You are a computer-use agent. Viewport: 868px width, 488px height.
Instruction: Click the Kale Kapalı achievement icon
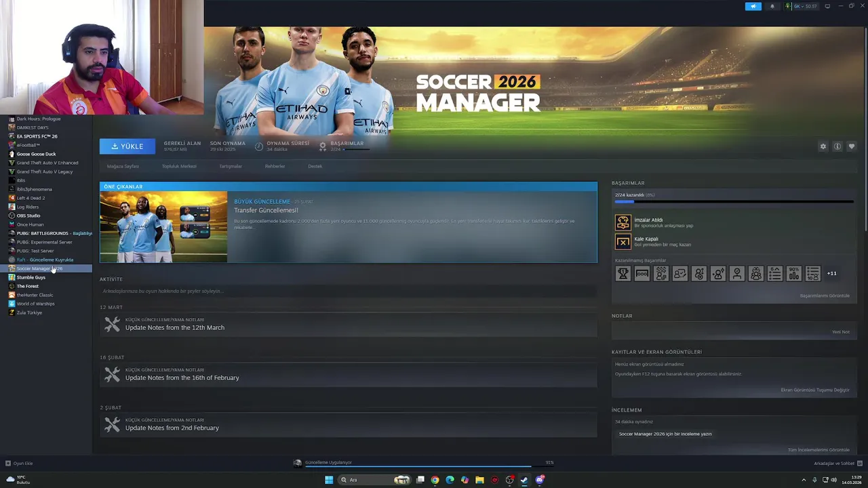tap(623, 241)
